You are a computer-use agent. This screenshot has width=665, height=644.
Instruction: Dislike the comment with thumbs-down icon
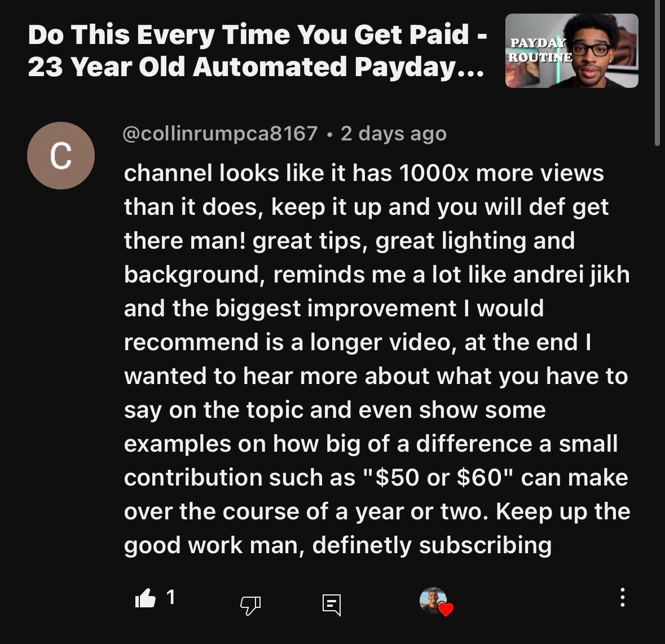point(250,605)
